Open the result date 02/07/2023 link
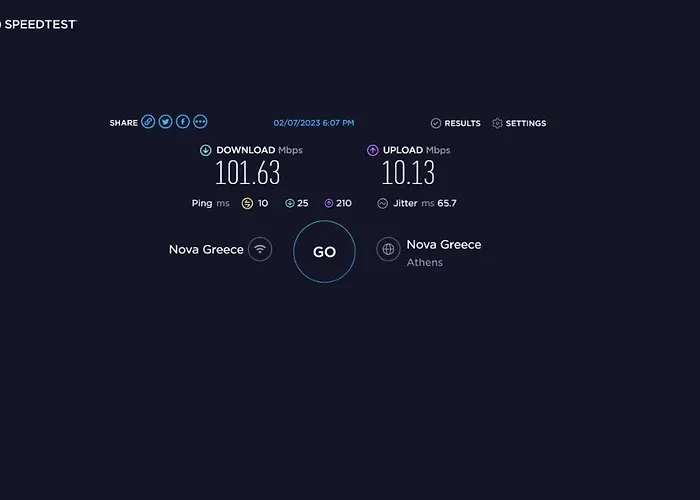 (x=314, y=123)
